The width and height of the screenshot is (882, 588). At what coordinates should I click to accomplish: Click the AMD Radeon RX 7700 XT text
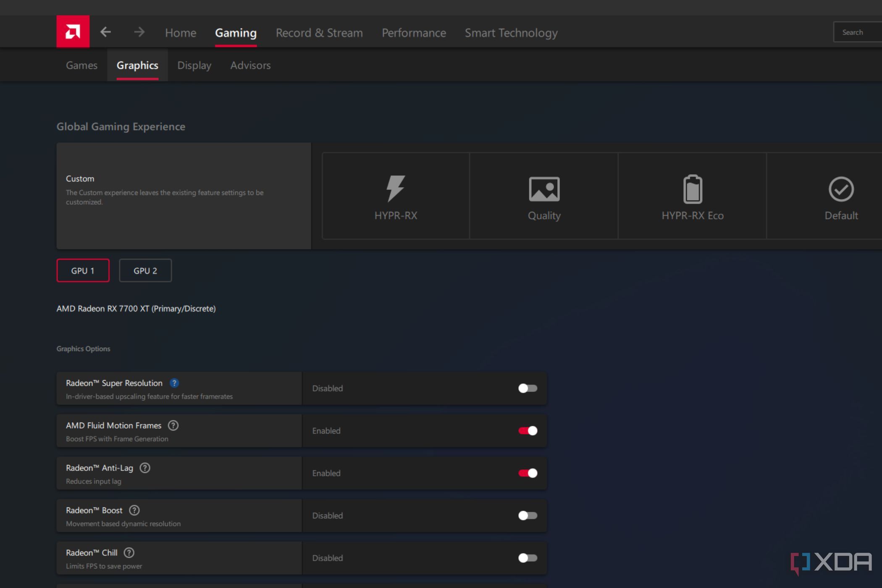coord(136,309)
